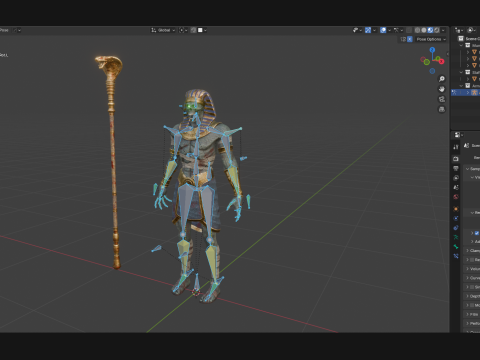Click the zoom magnifier viewport navigation button
This screenshot has height=360, width=480.
442,79
